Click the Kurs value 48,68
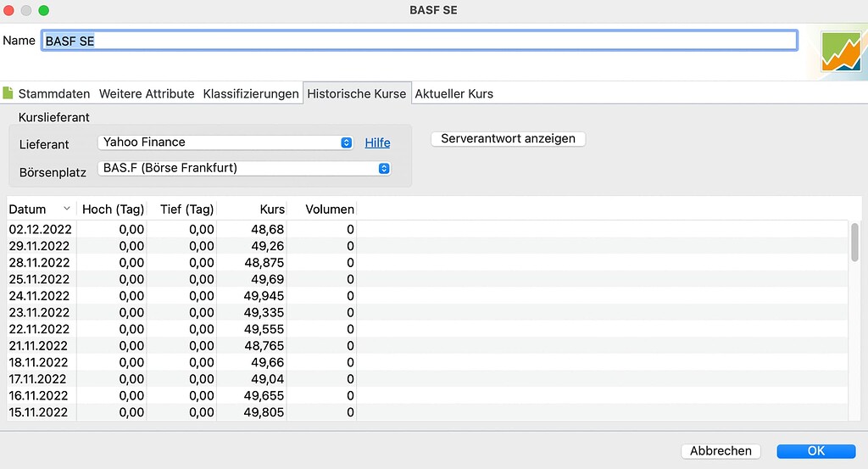This screenshot has height=469, width=868. click(267, 229)
